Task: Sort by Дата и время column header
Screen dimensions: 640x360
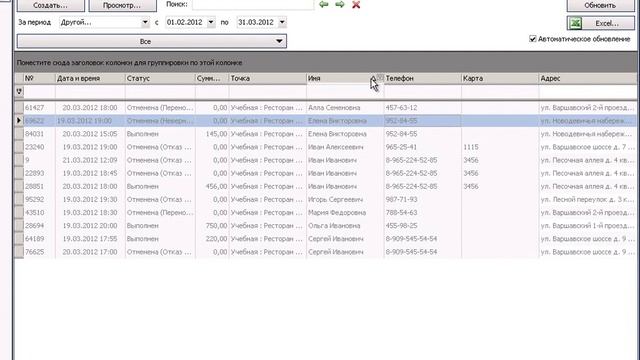Action: pos(90,78)
